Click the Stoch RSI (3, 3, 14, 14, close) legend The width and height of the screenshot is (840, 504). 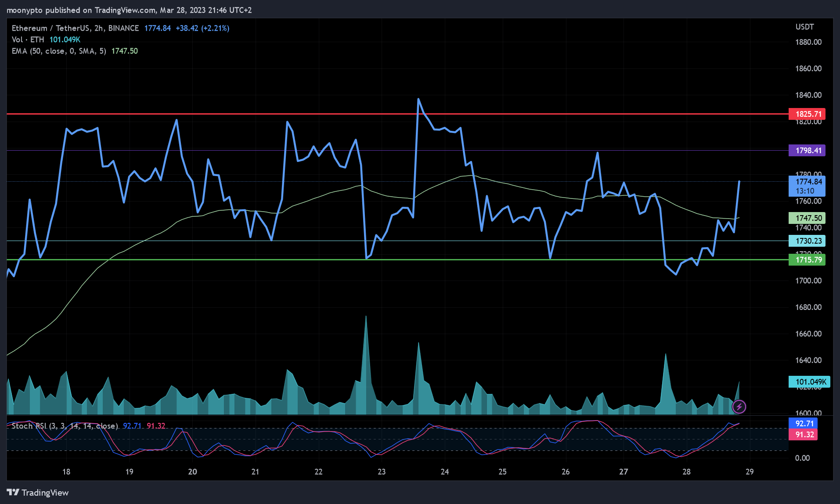pyautogui.click(x=65, y=426)
